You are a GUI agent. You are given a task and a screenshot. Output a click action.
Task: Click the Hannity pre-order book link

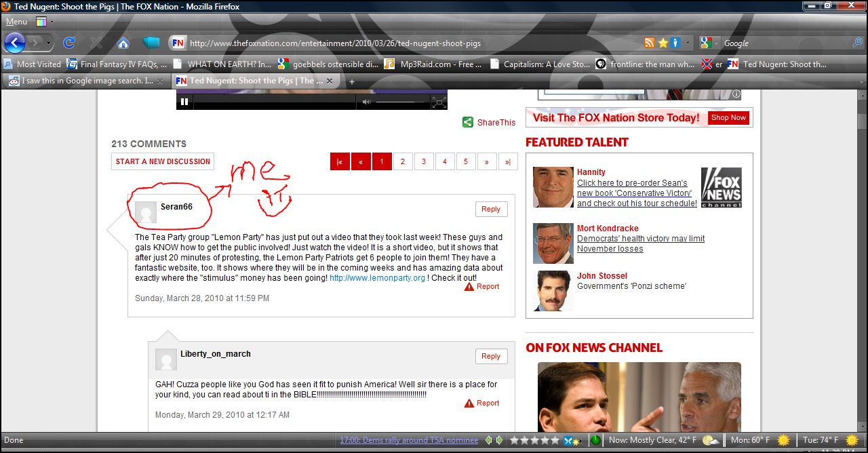[x=637, y=193]
